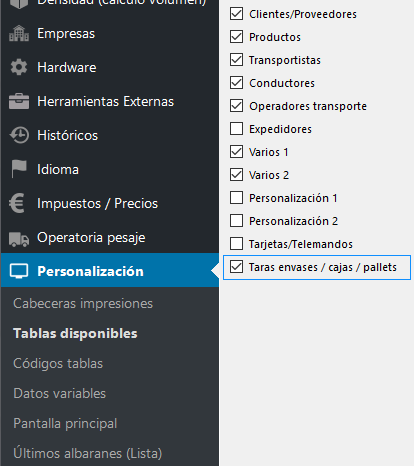The width and height of the screenshot is (414, 466).
Task: Click the euro icon for Impuestos / Precios
Action: (17, 203)
